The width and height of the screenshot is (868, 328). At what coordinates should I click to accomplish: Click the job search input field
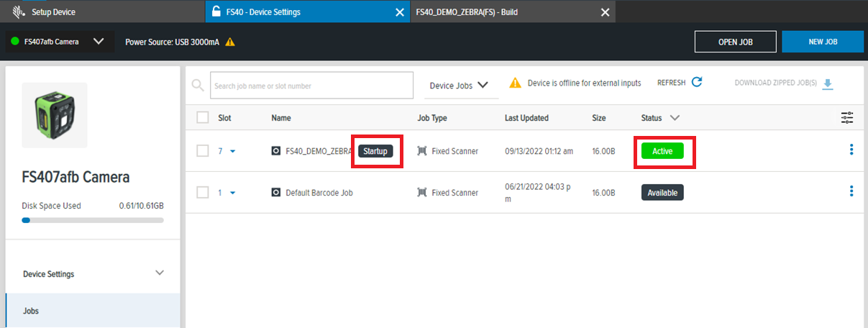point(311,86)
